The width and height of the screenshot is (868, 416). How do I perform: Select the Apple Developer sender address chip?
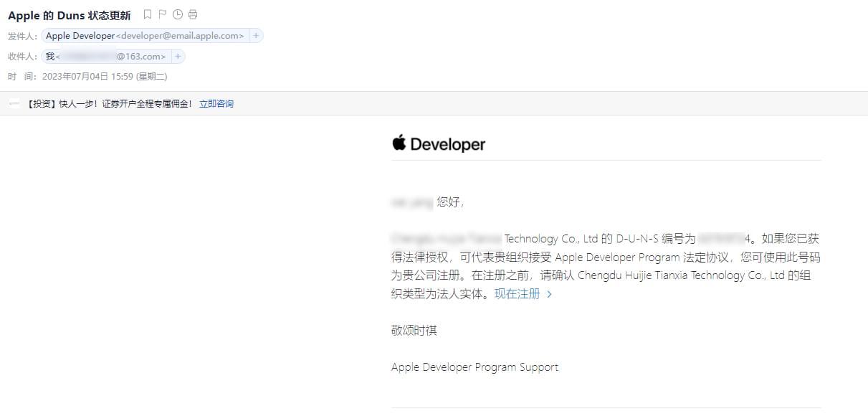coord(145,36)
